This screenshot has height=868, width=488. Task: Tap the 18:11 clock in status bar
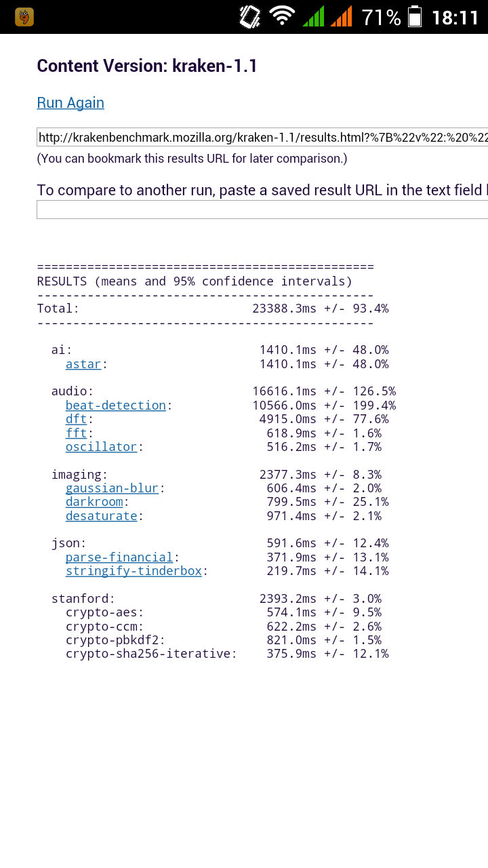coord(455,17)
